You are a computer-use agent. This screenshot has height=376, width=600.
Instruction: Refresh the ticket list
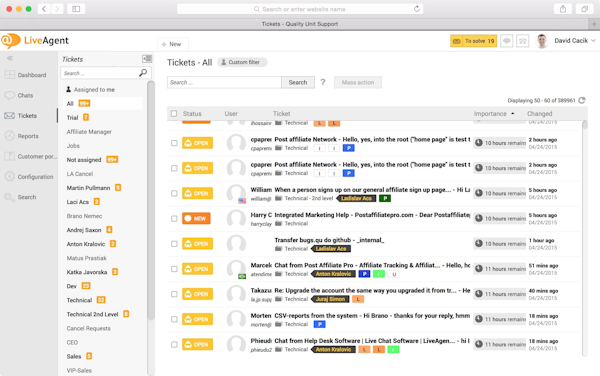[x=582, y=100]
